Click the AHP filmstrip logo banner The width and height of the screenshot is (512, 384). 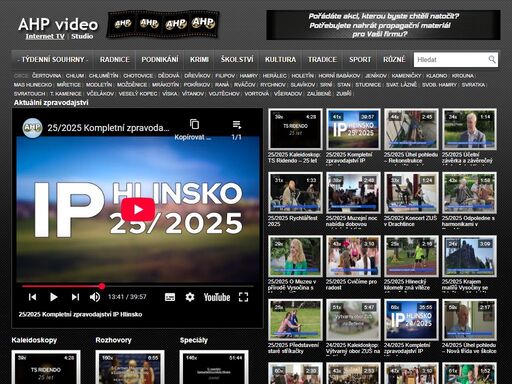163,24
